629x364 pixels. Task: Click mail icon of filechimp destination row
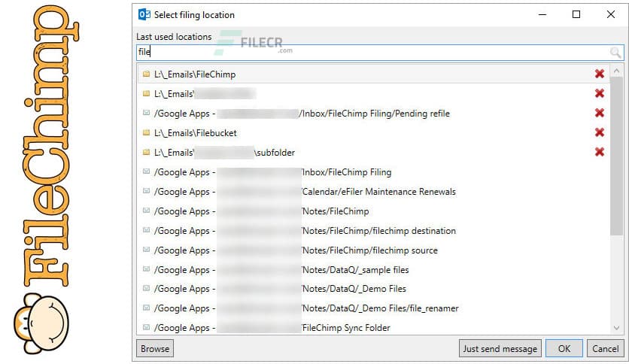tap(147, 230)
